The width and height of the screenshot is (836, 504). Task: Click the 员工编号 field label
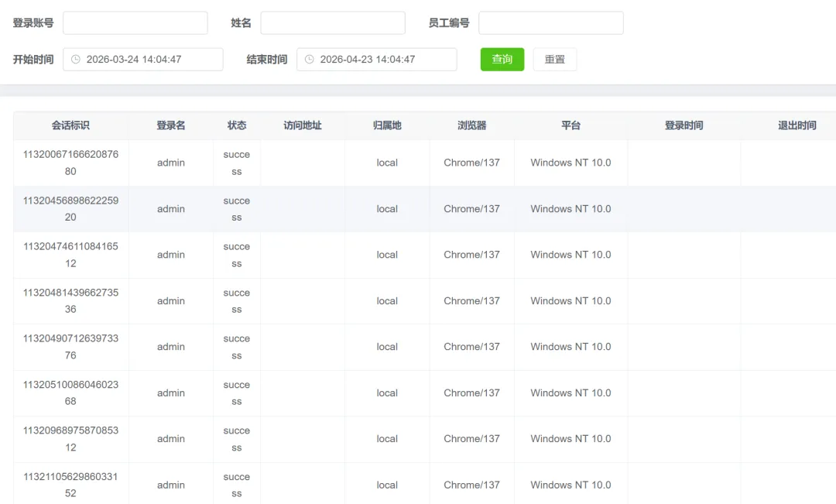point(449,23)
